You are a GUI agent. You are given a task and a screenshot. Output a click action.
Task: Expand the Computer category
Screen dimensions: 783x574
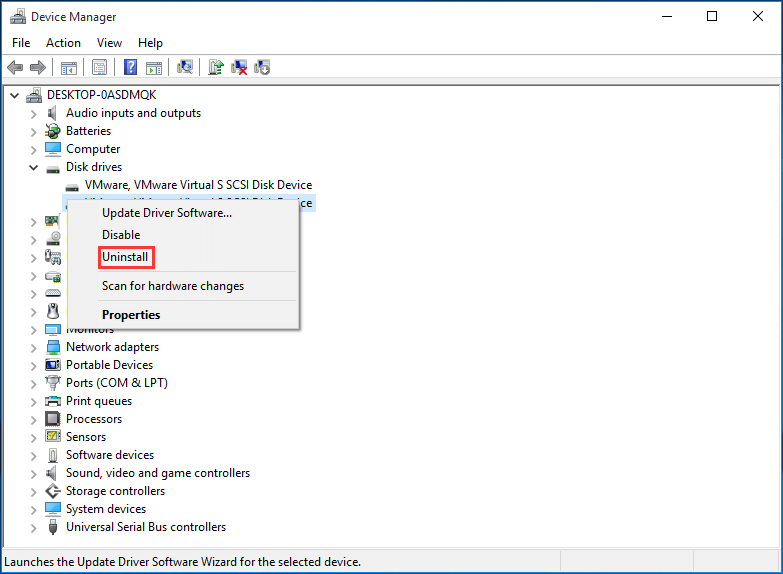pyautogui.click(x=33, y=150)
